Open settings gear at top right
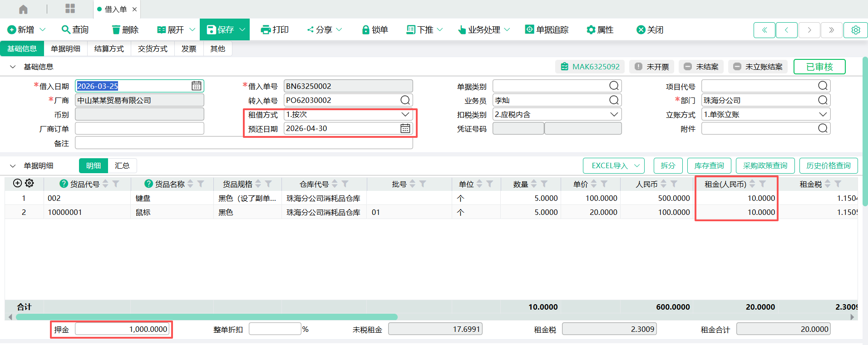Viewport: 868px width, 345px height. coord(855,30)
